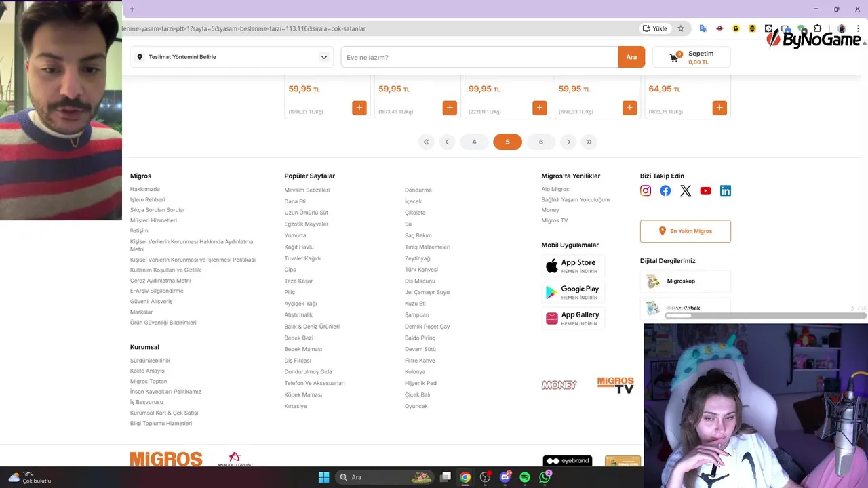The height and width of the screenshot is (488, 868).
Task: Open Chrome profile avatar
Action: [x=842, y=28]
